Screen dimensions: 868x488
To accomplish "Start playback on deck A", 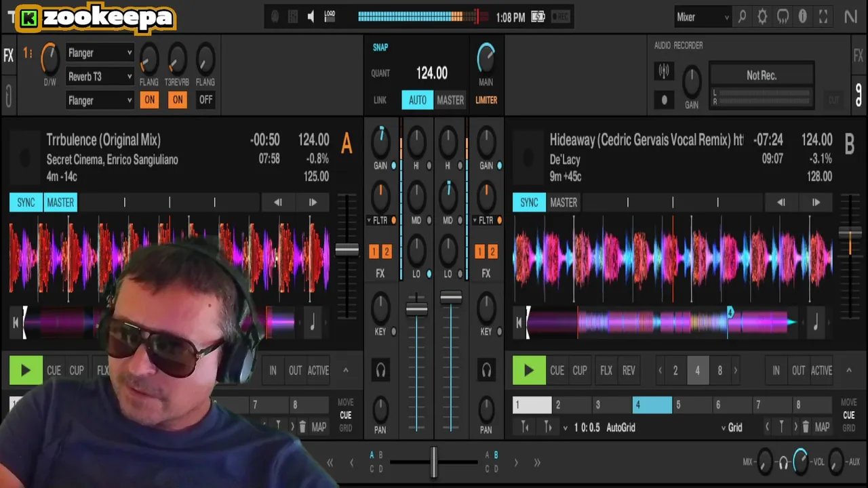I will click(x=26, y=371).
